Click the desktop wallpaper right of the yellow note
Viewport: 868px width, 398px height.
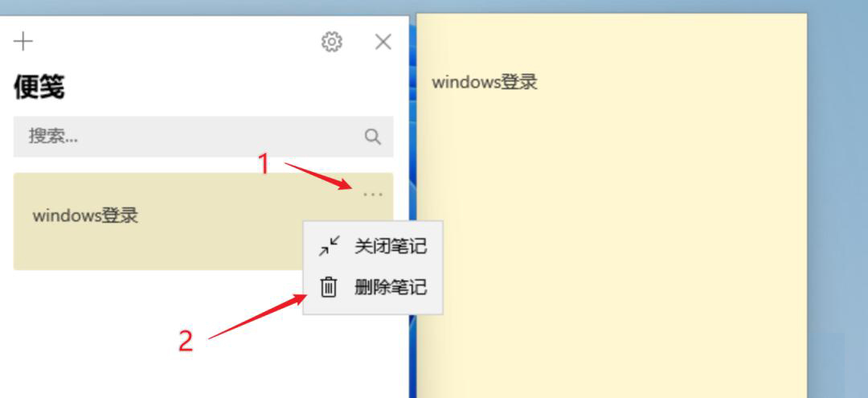(x=837, y=199)
